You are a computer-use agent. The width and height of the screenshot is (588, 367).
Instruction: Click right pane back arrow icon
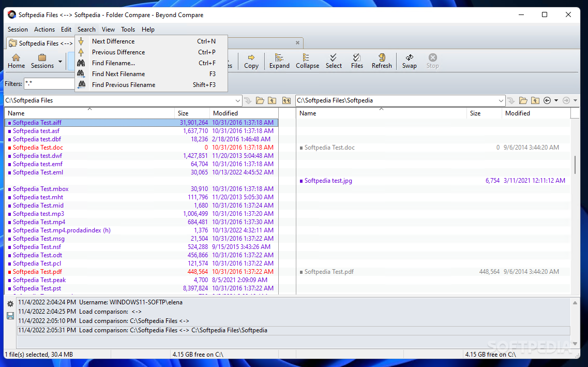547,100
